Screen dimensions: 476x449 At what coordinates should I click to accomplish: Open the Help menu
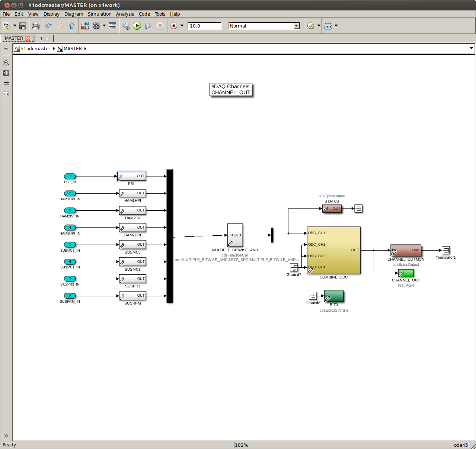175,14
